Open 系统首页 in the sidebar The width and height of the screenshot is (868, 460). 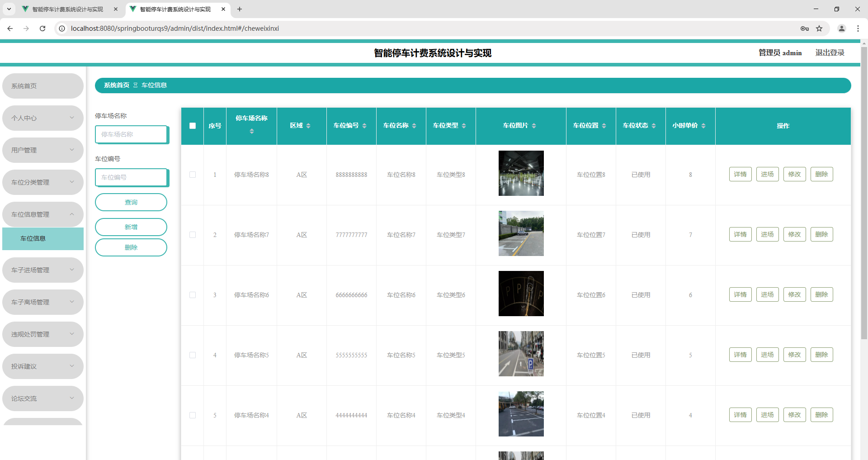[43, 86]
